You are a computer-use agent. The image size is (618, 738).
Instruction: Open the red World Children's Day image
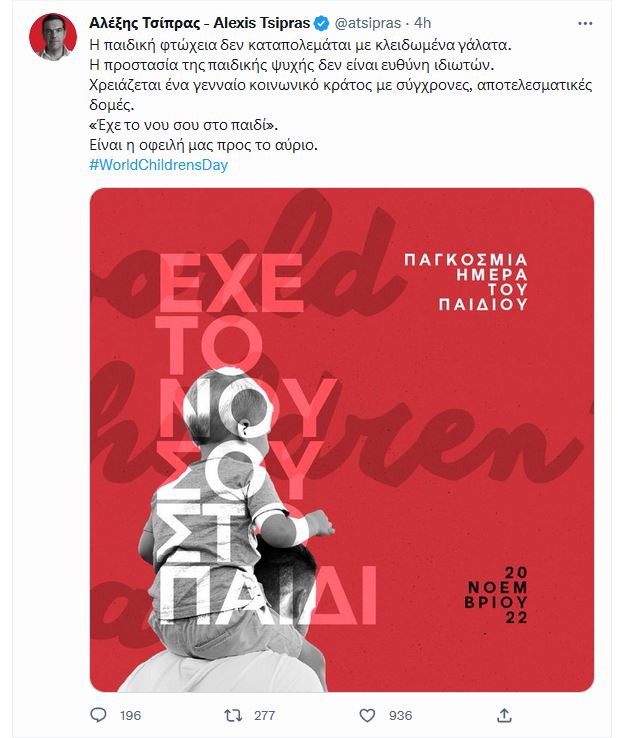coord(342,440)
